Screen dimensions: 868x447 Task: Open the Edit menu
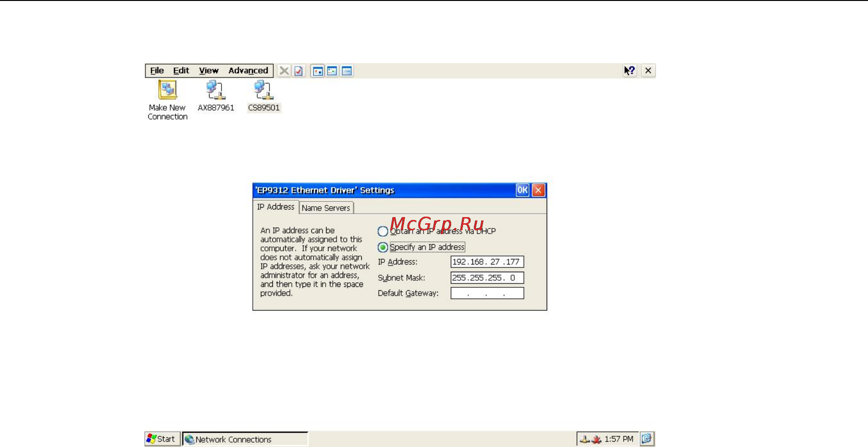click(181, 71)
